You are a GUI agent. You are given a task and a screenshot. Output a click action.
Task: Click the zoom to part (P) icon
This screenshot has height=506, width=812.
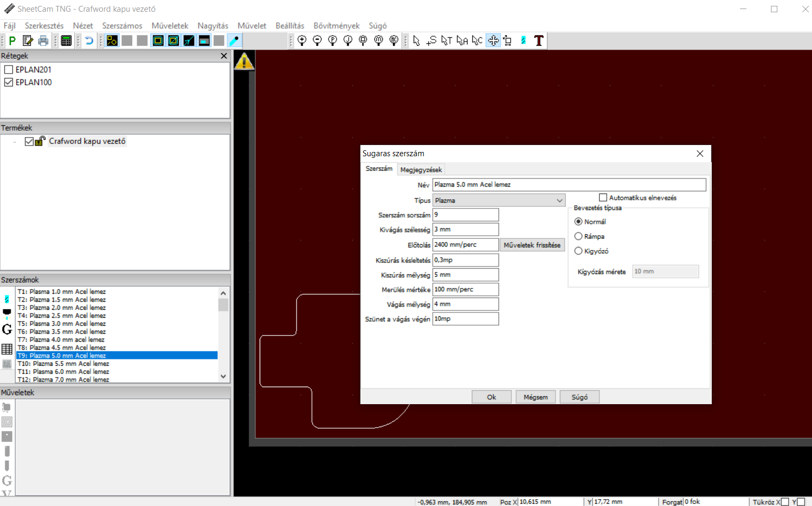333,41
